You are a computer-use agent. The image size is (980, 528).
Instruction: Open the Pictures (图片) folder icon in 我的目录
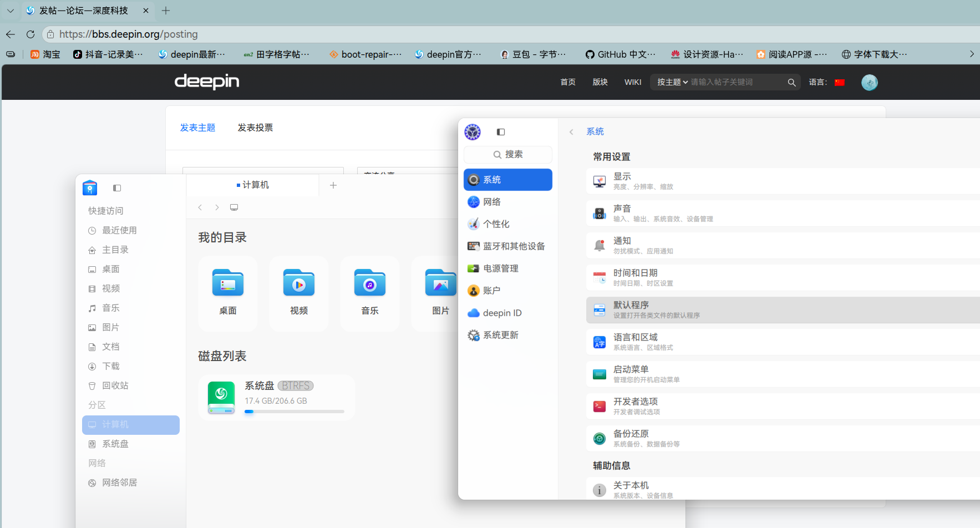[x=441, y=283]
